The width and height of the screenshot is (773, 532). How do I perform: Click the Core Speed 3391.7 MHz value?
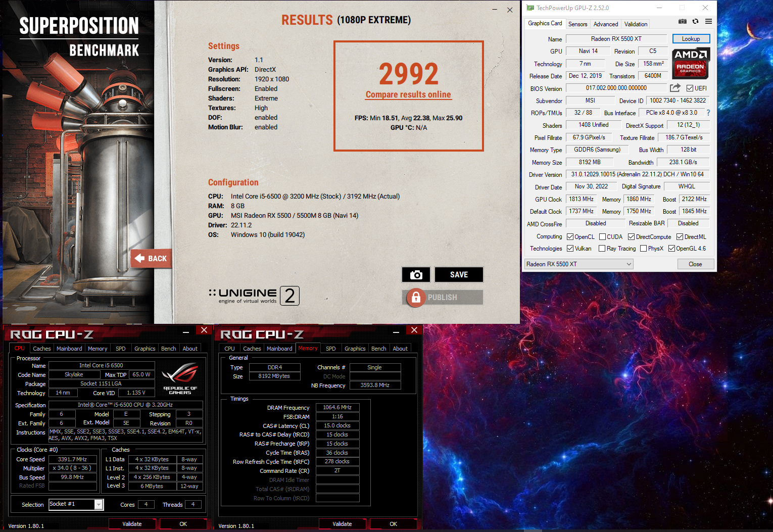pyautogui.click(x=73, y=459)
